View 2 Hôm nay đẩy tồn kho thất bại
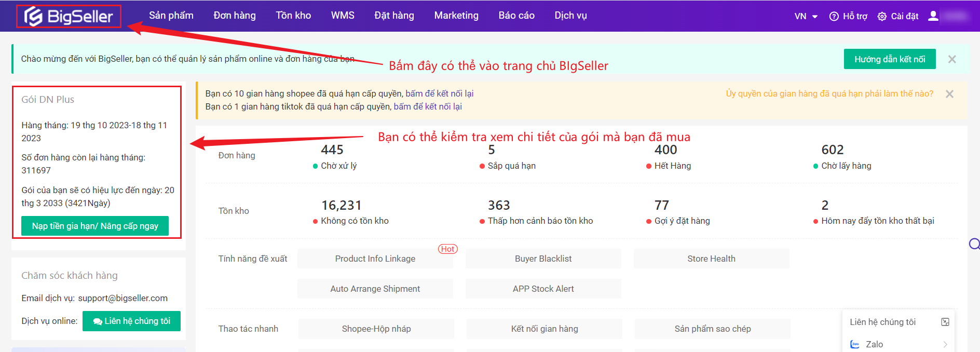Screen dimensions: 980x352 pyautogui.click(x=874, y=212)
